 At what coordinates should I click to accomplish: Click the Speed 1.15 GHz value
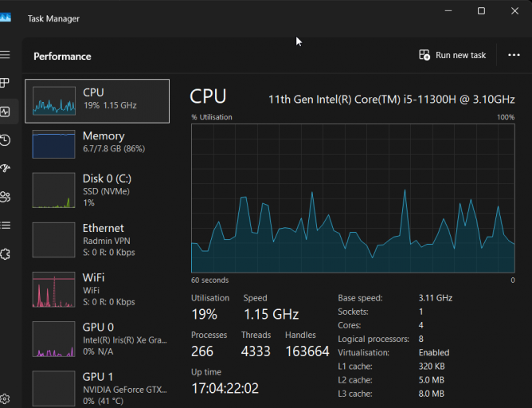pyautogui.click(x=271, y=314)
